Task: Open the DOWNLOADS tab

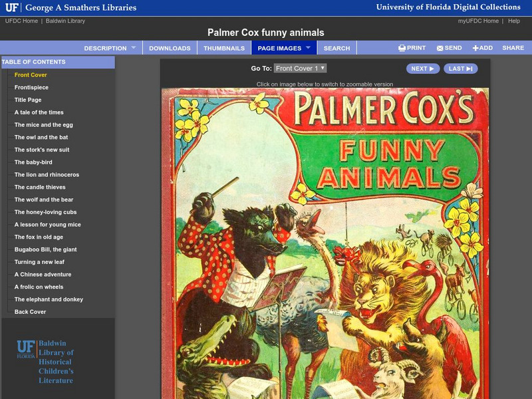Action: (x=172, y=48)
